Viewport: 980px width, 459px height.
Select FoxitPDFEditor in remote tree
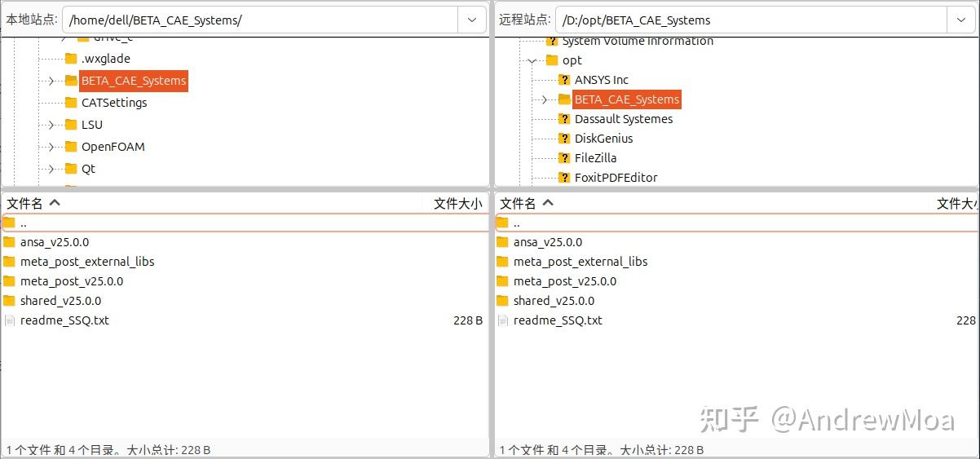tap(616, 178)
